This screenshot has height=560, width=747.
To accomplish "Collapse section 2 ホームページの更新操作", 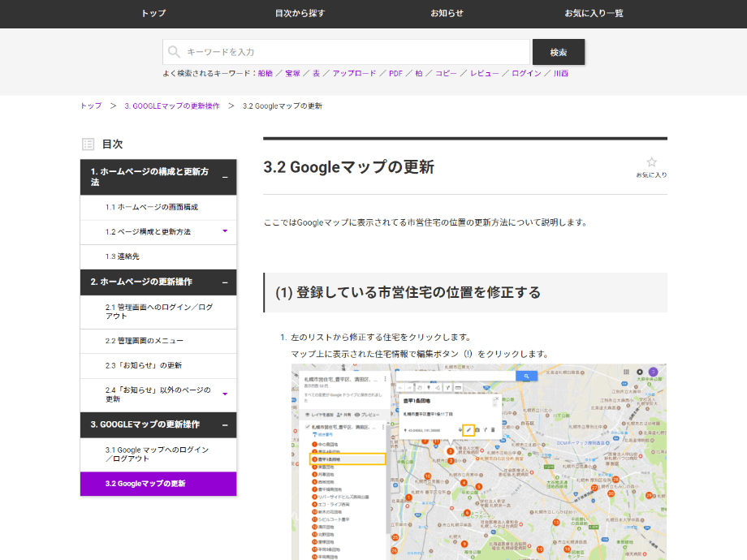I will (x=225, y=282).
